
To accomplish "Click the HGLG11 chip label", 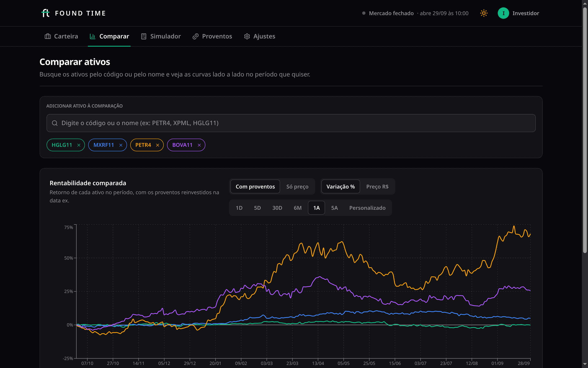I will click(62, 145).
